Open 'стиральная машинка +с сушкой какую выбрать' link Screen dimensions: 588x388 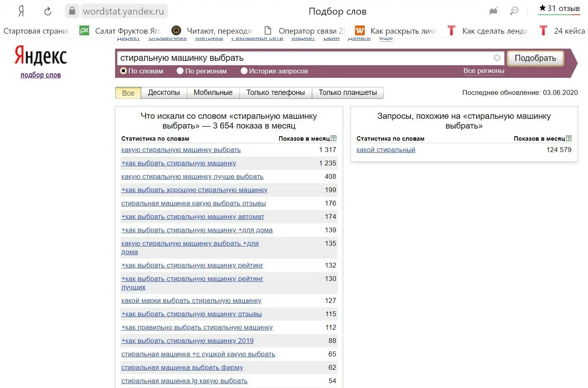coord(198,354)
